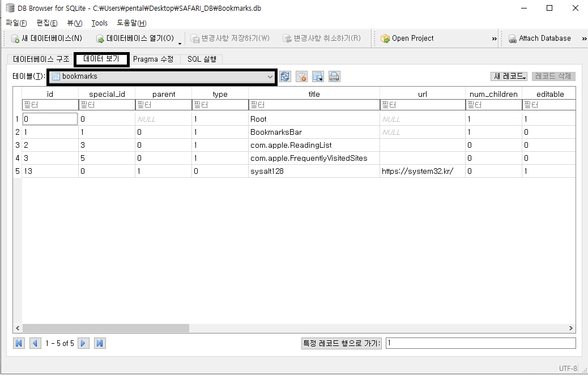The image size is (588, 376).
Task: Open the 새 레코드 dropdown button
Action: pos(509,76)
